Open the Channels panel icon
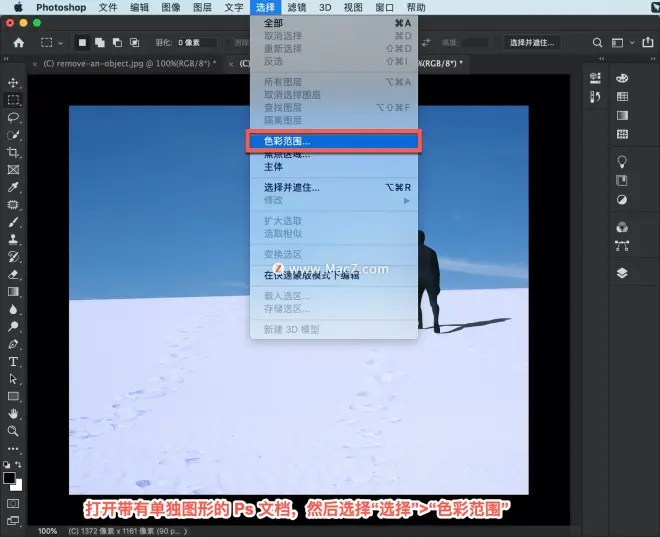The height and width of the screenshot is (537, 660). click(622, 227)
